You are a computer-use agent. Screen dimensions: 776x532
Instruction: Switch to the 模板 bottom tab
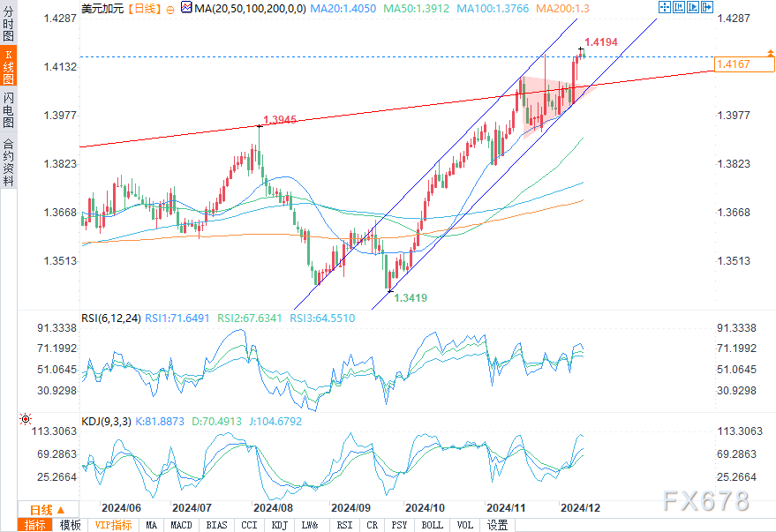pyautogui.click(x=70, y=525)
